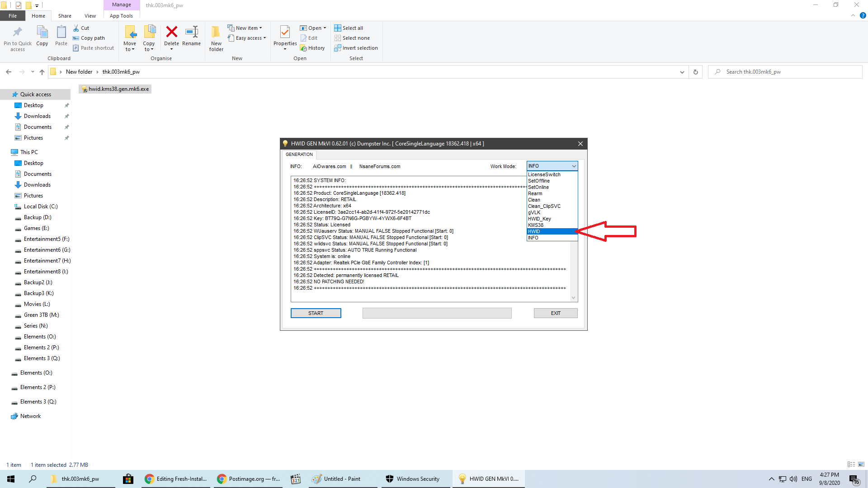Viewport: 868px width, 488px height.
Task: Open the address bar history dropdown
Action: tap(682, 72)
